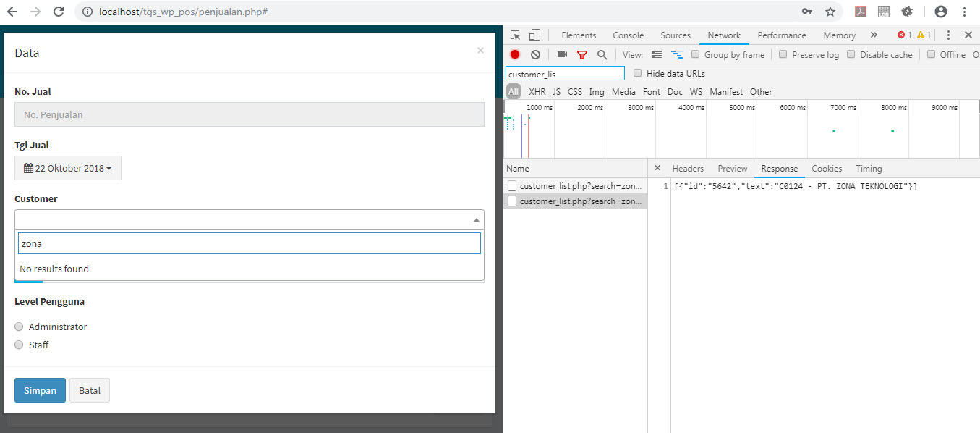Click the Simpan button
Image resolution: width=980 pixels, height=433 pixels.
pyautogui.click(x=40, y=390)
